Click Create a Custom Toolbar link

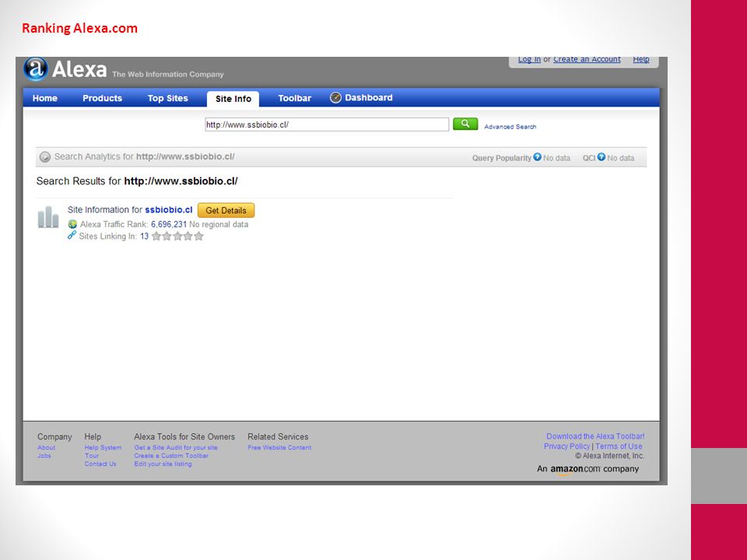[x=171, y=456]
